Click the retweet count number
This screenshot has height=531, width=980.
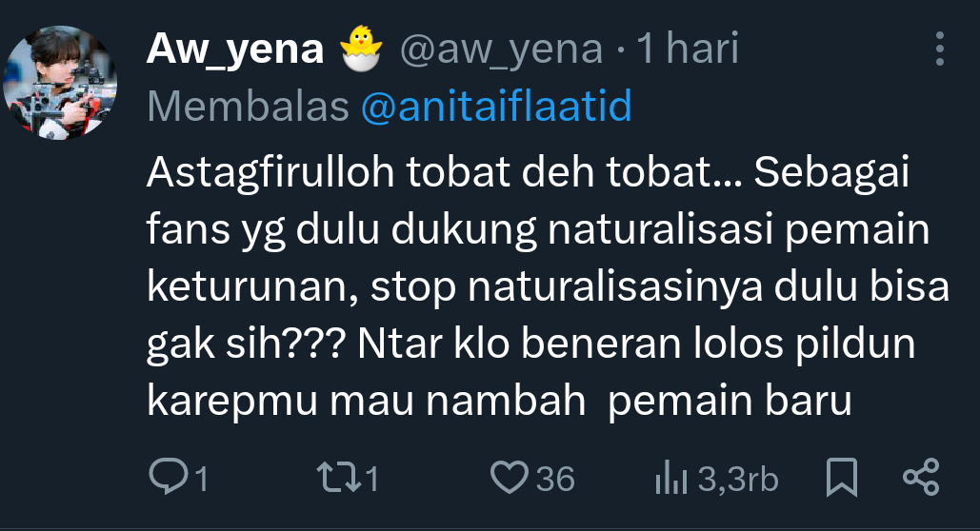click(371, 480)
